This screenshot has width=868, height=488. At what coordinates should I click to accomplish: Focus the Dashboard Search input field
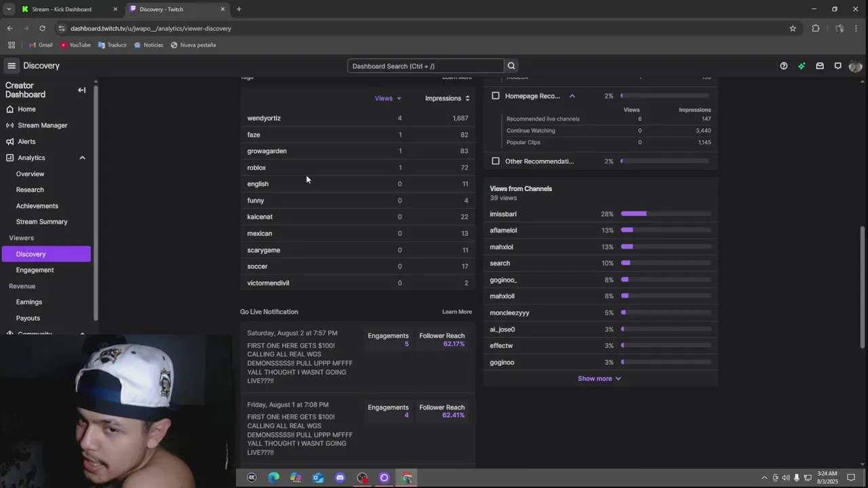tap(426, 66)
